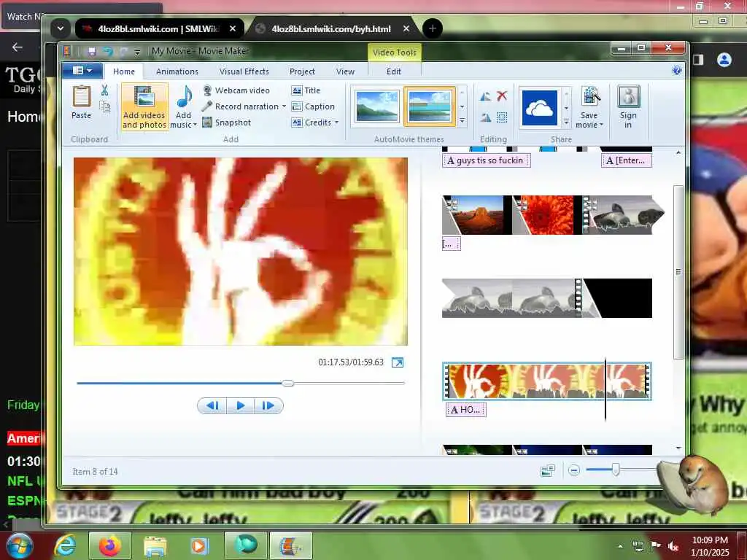Expand the Share gallery more arrow
The width and height of the screenshot is (747, 560).
[x=566, y=122]
